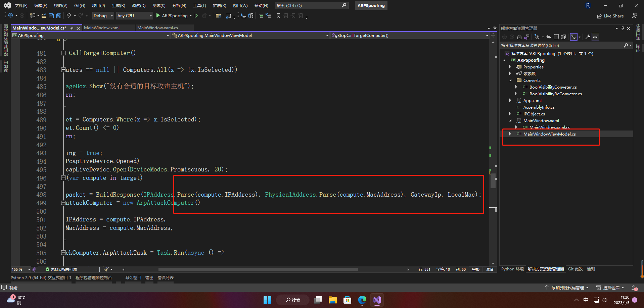Collapse the foreach block at line 496
The height and width of the screenshot is (308, 644).
click(x=63, y=178)
